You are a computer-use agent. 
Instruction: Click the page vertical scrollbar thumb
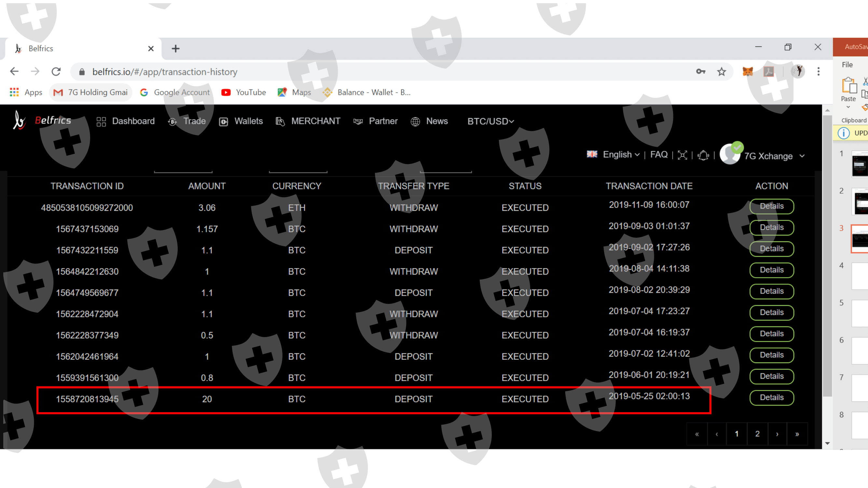pos(827,256)
